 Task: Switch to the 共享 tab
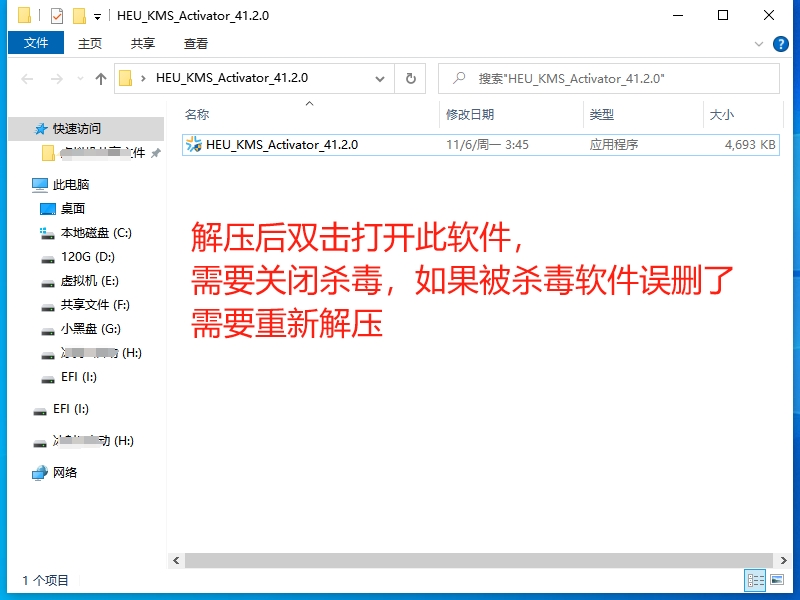click(x=142, y=43)
